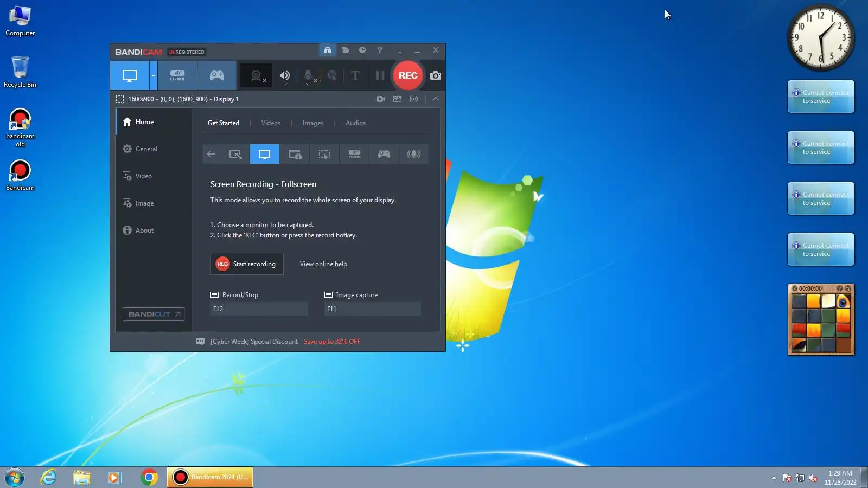Image resolution: width=868 pixels, height=488 pixels.
Task: Open the Save up to 32% OFF link
Action: [x=332, y=342]
